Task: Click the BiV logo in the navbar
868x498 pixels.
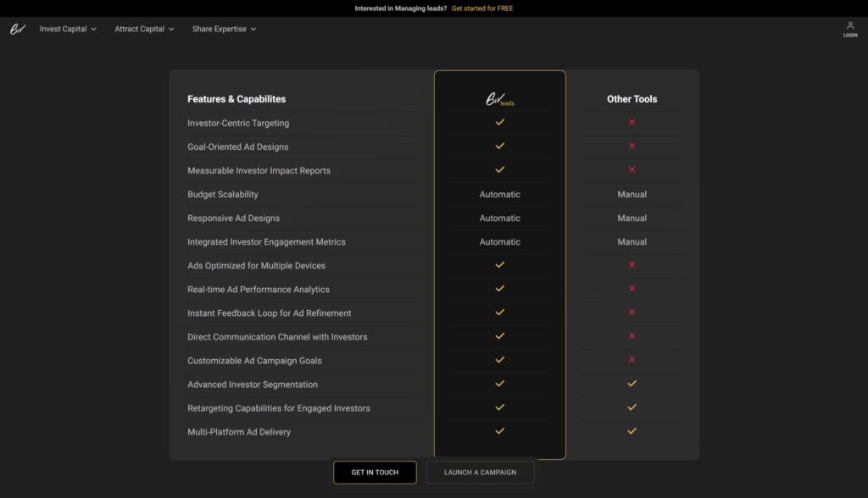Action: [x=18, y=29]
